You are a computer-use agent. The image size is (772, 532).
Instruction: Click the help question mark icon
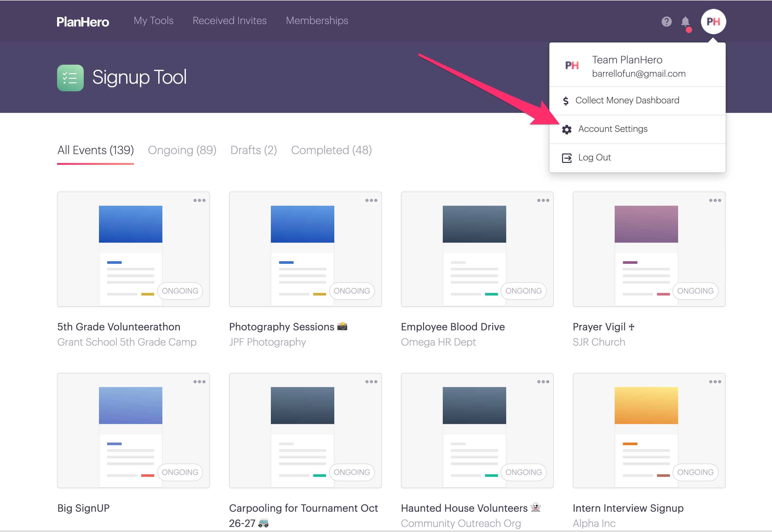tap(666, 22)
